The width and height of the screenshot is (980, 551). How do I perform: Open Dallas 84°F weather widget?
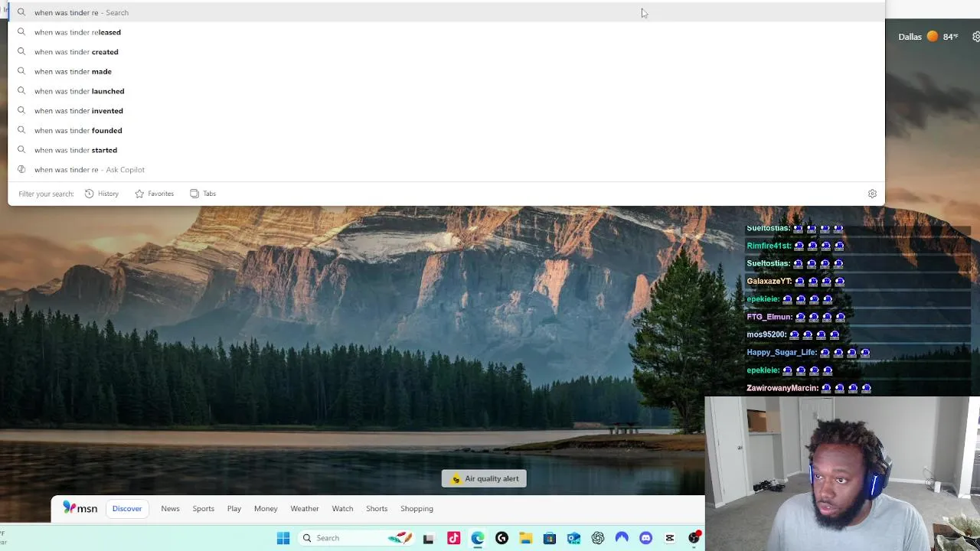click(928, 37)
